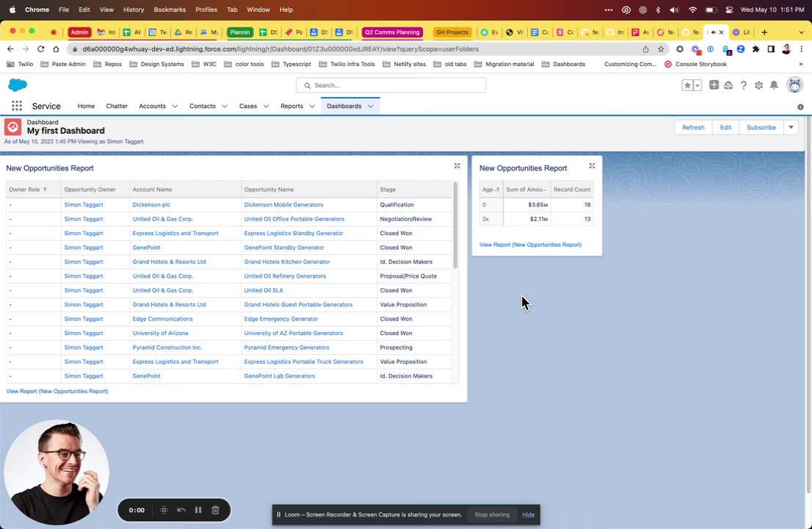Viewport: 812px width, 529px height.
Task: Open the Chrome three-dot menu
Action: click(x=802, y=48)
